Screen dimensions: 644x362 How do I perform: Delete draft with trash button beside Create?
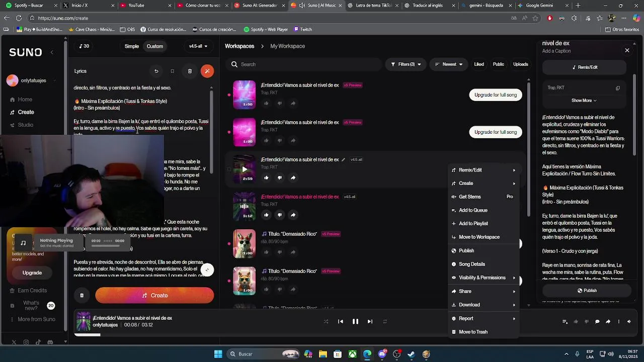point(82,296)
